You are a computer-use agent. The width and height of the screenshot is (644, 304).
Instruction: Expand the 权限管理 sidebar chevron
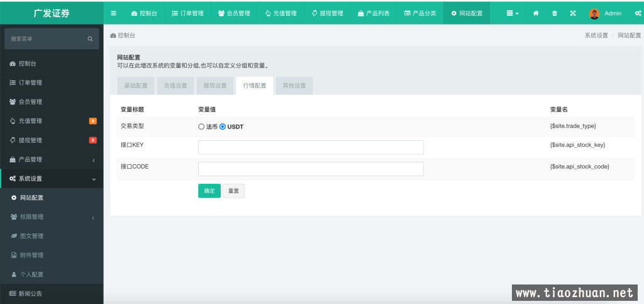pyautogui.click(x=94, y=217)
